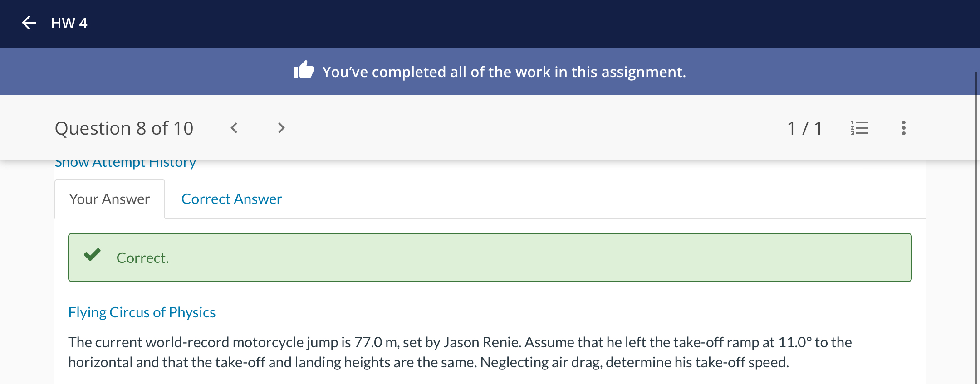Click the Question 8 of 10 heading
The width and height of the screenshot is (980, 384).
tap(124, 128)
